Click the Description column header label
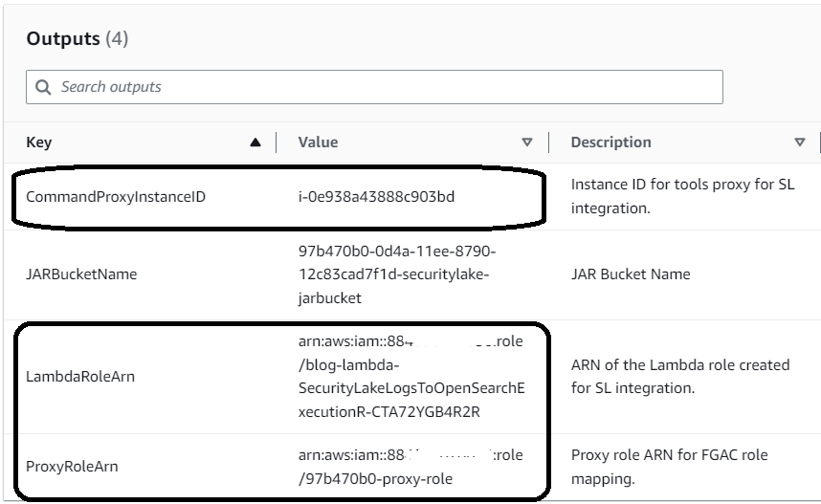 click(x=610, y=142)
